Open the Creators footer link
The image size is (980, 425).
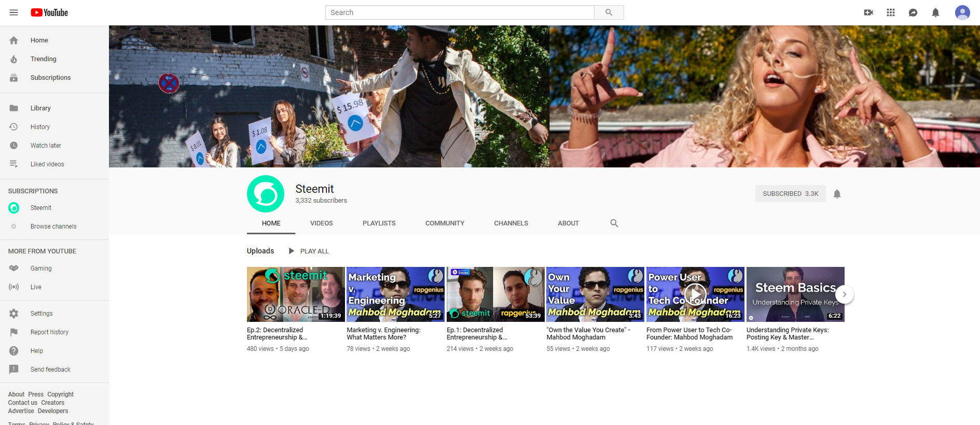[53, 403]
